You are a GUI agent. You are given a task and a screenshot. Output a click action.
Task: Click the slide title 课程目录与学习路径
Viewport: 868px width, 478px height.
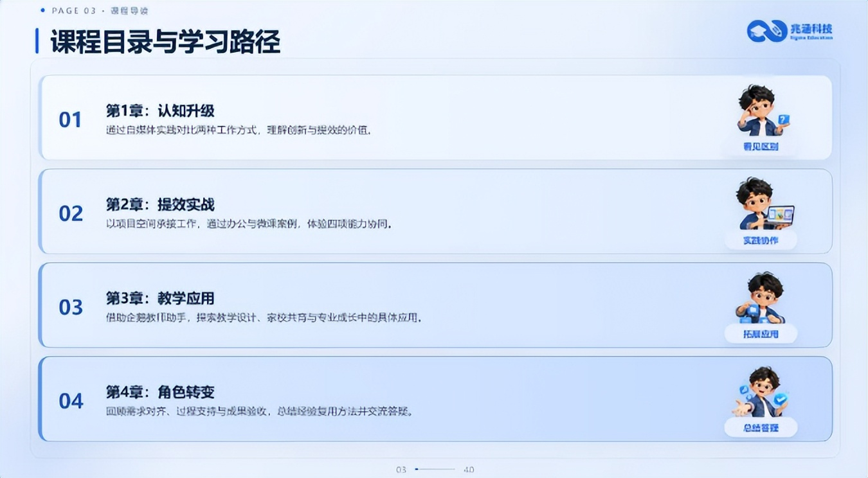coord(165,42)
